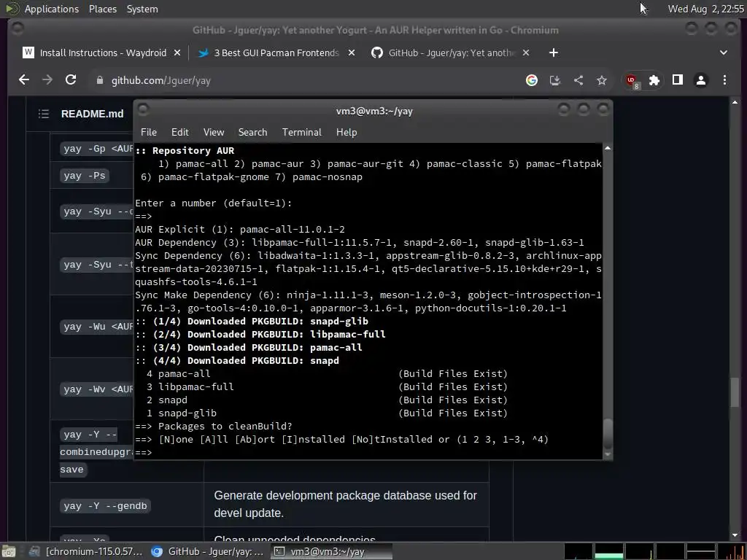Share this page via share icon
The image size is (747, 560).
tap(578, 80)
